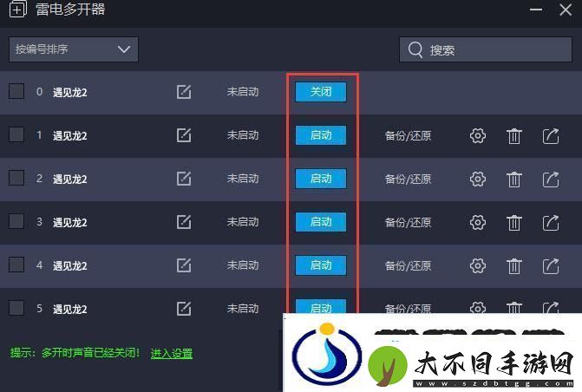
Task: Create desktop shortcut for instance 2
Action: (551, 180)
